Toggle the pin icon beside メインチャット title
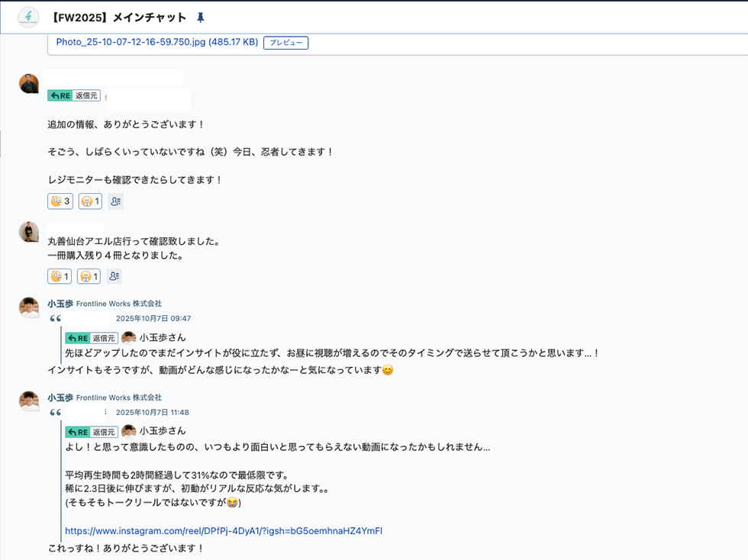The image size is (748, 560). (x=201, y=18)
